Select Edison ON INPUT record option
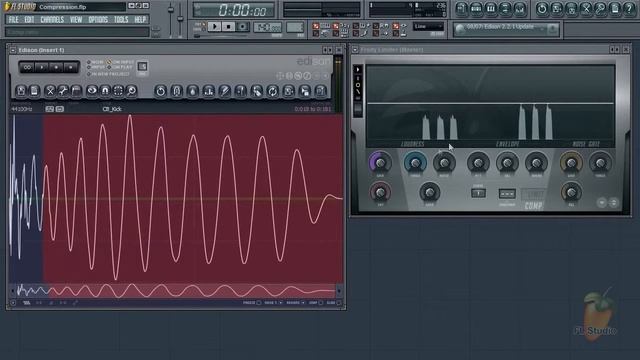This screenshot has width=640, height=360. (120, 62)
